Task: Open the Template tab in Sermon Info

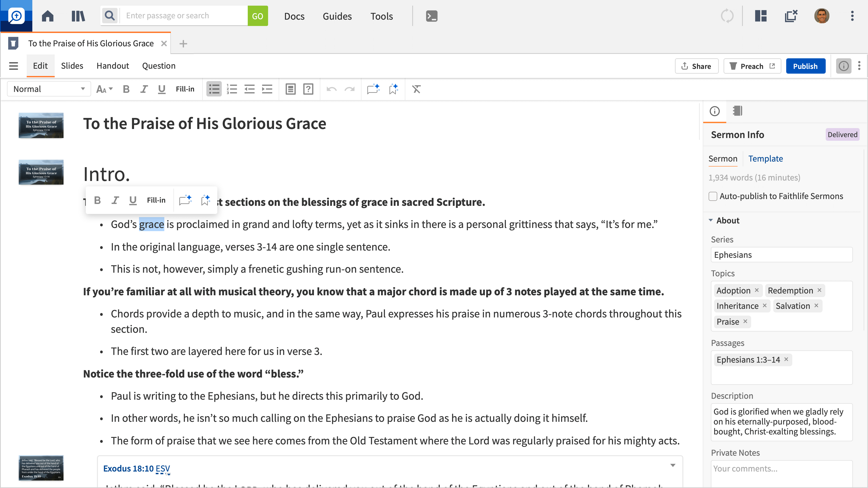Action: tap(765, 159)
